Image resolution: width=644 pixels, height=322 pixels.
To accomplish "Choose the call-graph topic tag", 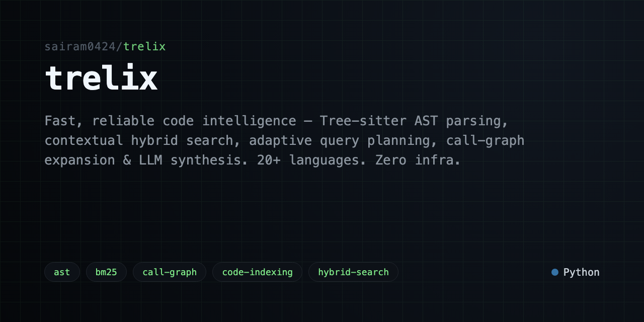I will tap(170, 272).
